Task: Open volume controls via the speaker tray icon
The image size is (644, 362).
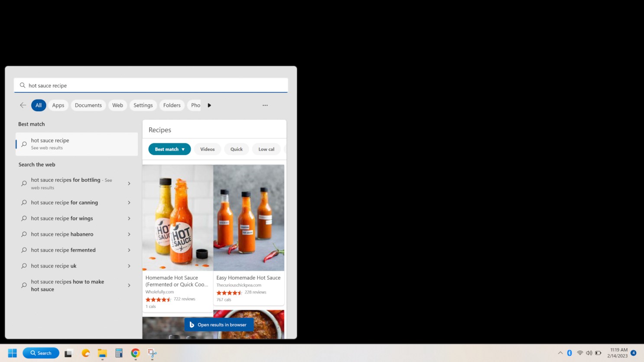Action: 589,353
